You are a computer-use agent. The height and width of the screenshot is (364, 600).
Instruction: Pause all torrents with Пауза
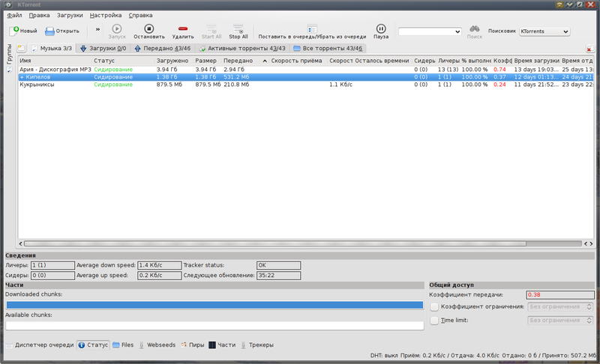(381, 31)
